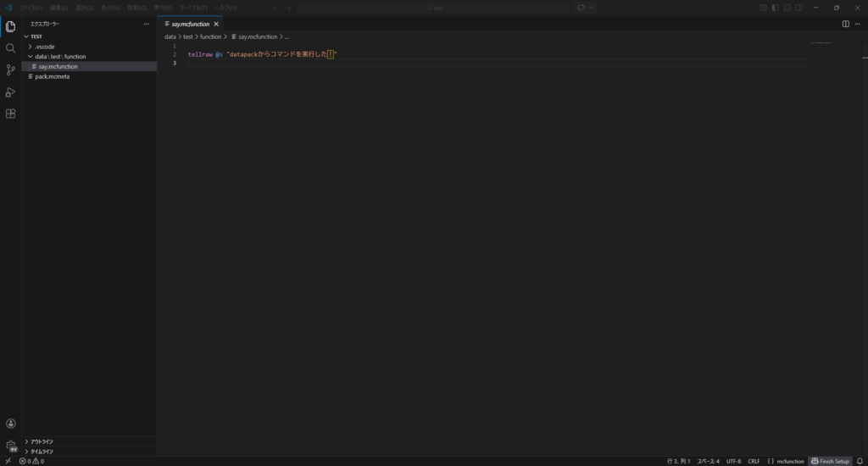Image resolution: width=868 pixels, height=466 pixels.
Task: Open the Search view in activity bar
Action: [x=10, y=48]
